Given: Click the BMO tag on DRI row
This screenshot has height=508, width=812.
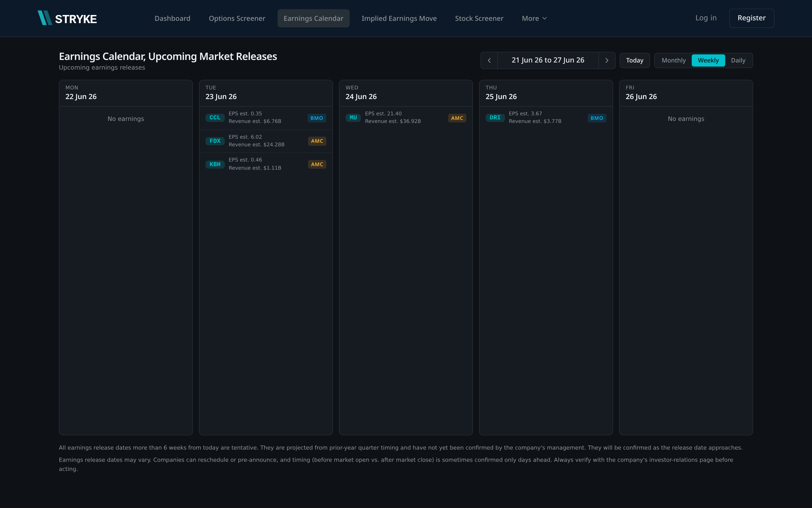Looking at the screenshot, I should [597, 118].
